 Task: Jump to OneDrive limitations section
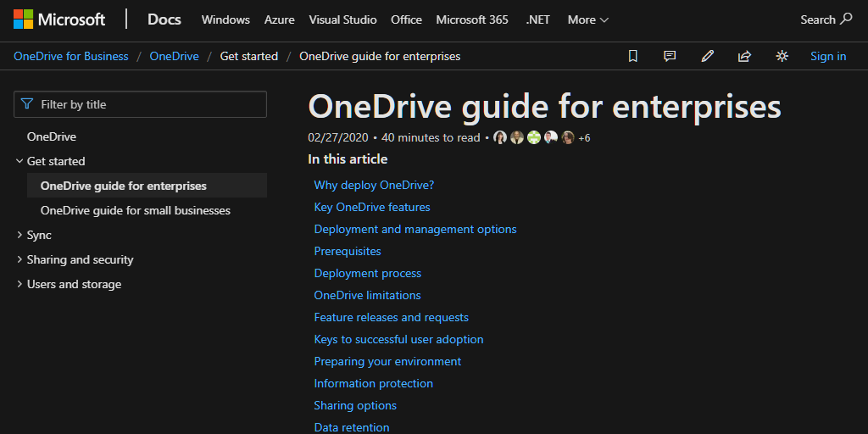[368, 295]
